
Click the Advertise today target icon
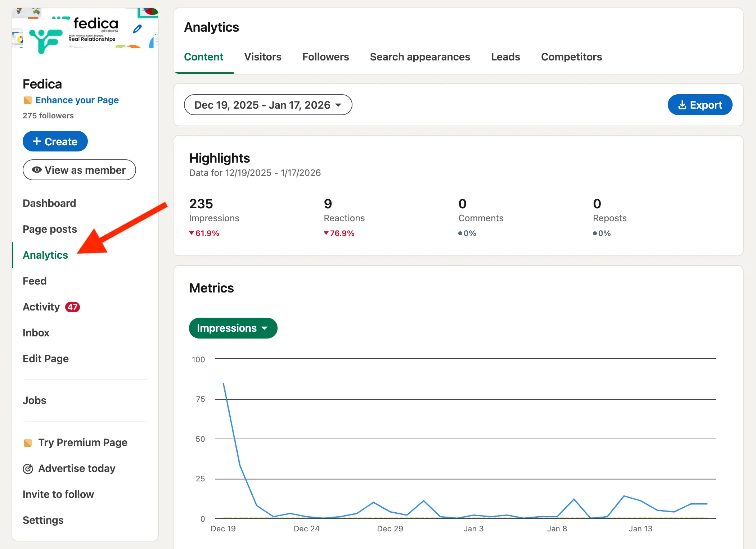pyautogui.click(x=28, y=469)
